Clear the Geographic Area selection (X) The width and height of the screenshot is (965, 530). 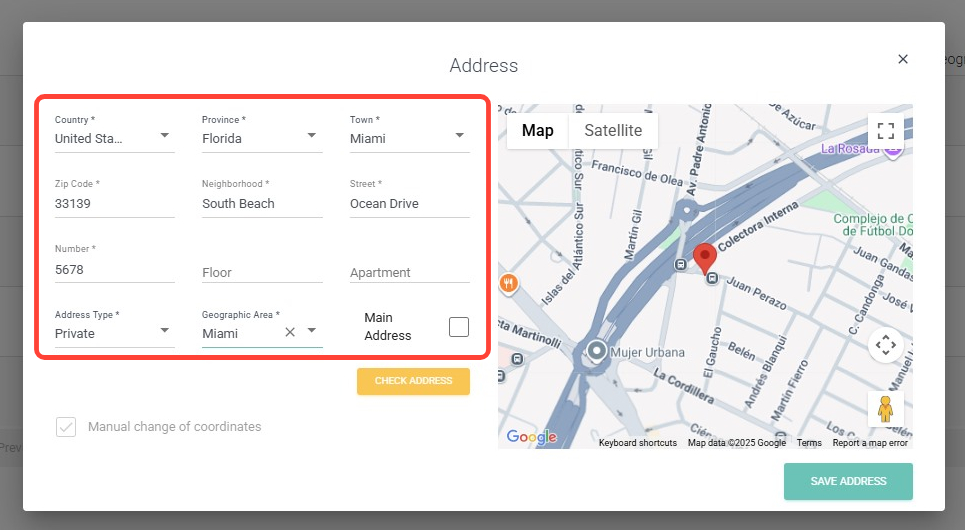(290, 332)
